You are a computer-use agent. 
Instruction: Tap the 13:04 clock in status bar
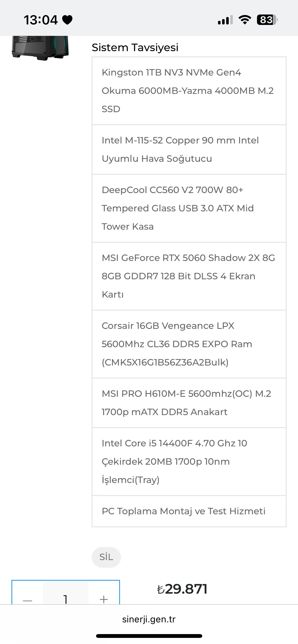(41, 20)
